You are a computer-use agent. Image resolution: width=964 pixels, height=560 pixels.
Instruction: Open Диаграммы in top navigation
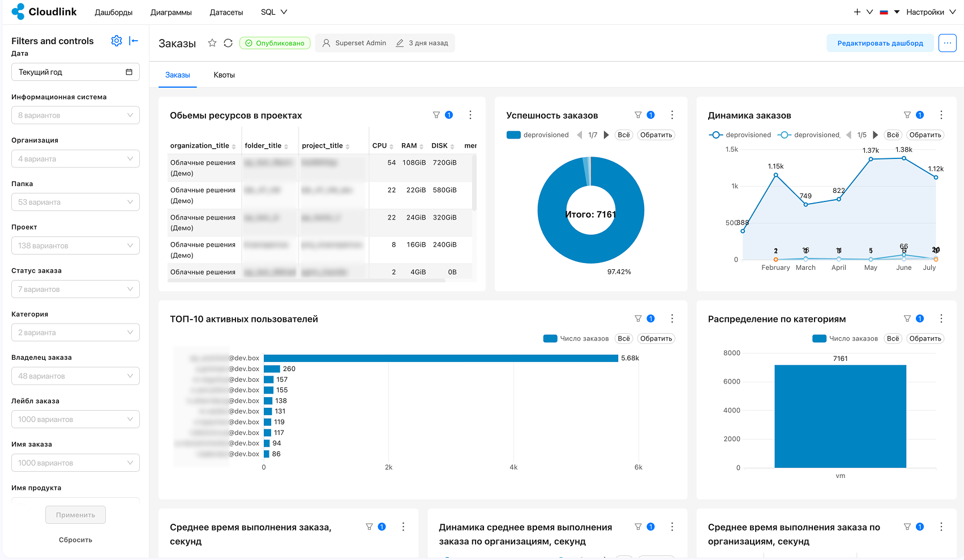[x=171, y=12]
